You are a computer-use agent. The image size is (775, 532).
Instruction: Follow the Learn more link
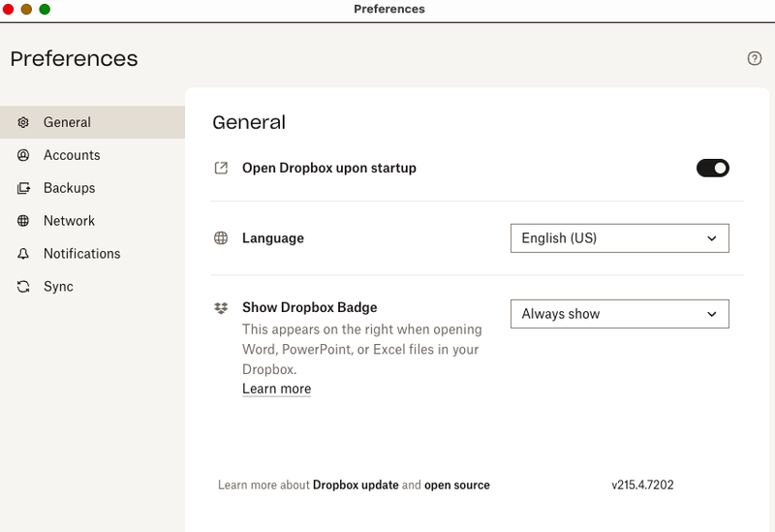coord(276,390)
